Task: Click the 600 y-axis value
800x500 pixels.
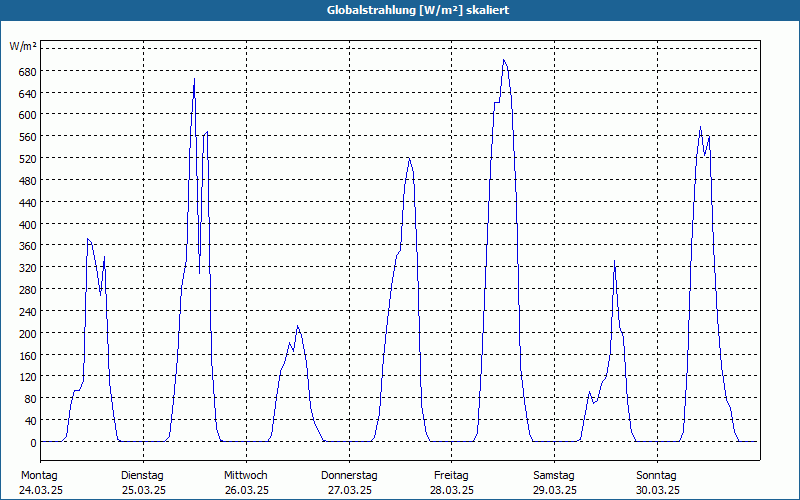Action: coord(27,115)
